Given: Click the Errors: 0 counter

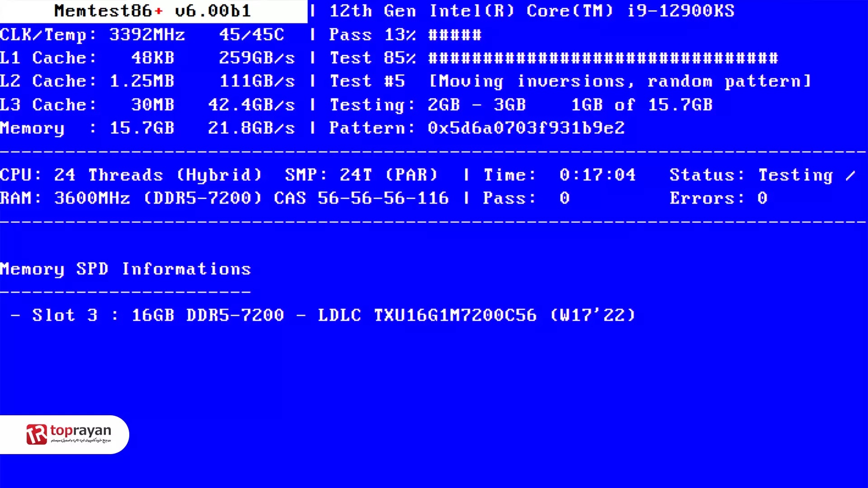Looking at the screenshot, I should [718, 198].
